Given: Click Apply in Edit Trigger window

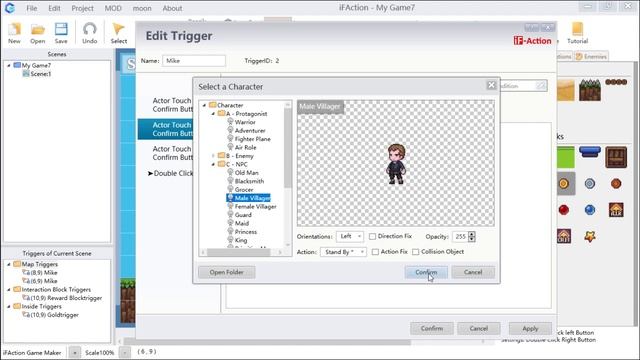Looking at the screenshot, I should pos(530,329).
